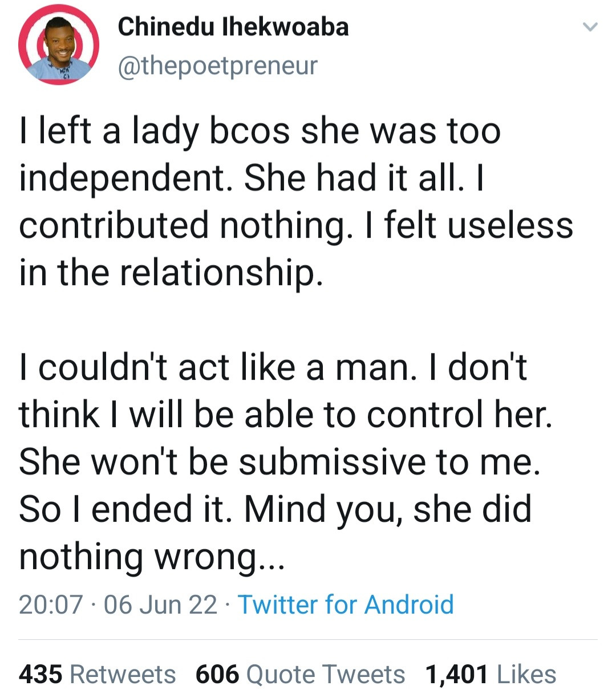Click the 20:07 tweet time

[x=51, y=604]
